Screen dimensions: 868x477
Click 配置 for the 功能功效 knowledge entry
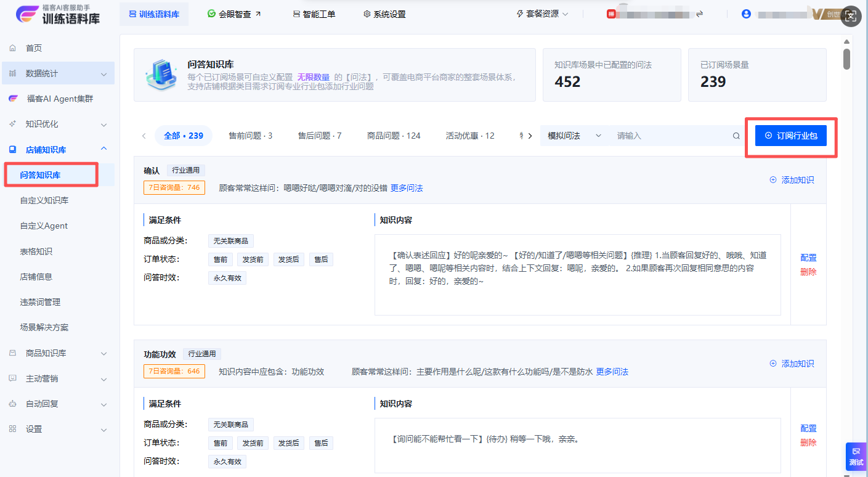coord(808,428)
